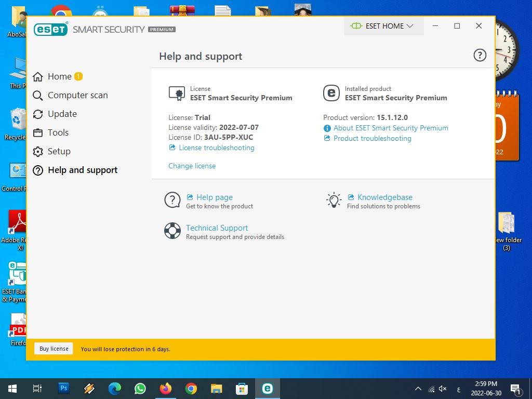
Task: Go to the Update section
Action: coord(55,114)
